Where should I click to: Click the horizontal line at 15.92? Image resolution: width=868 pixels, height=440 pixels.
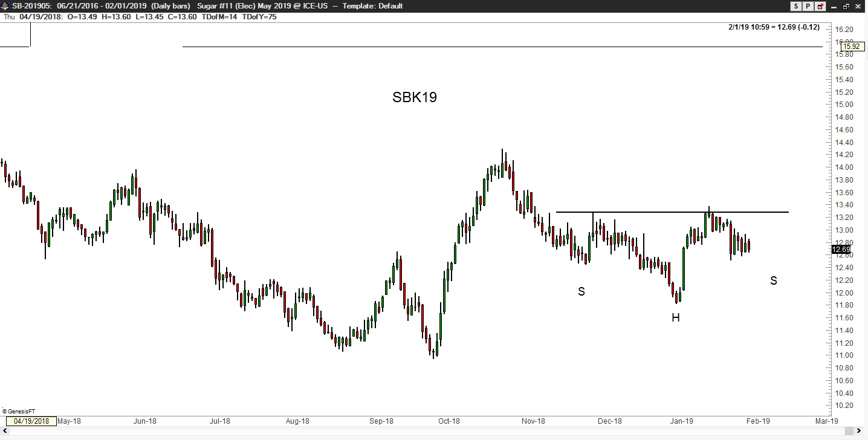(502, 47)
